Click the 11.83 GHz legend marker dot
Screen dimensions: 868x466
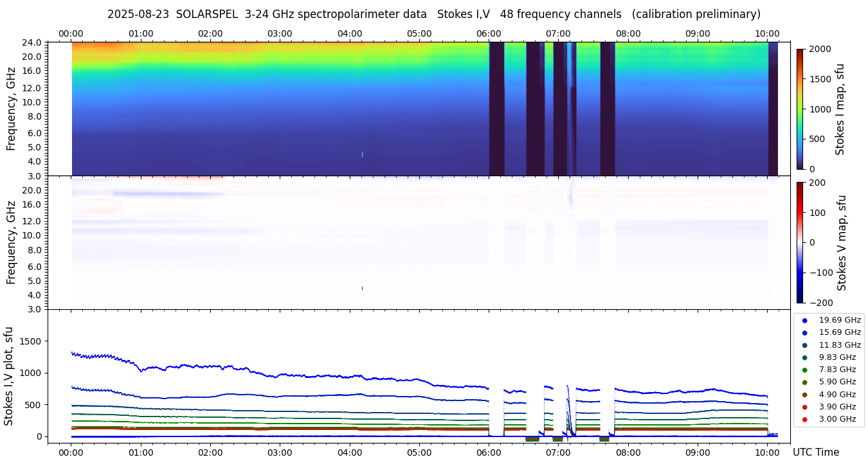pyautogui.click(x=804, y=345)
